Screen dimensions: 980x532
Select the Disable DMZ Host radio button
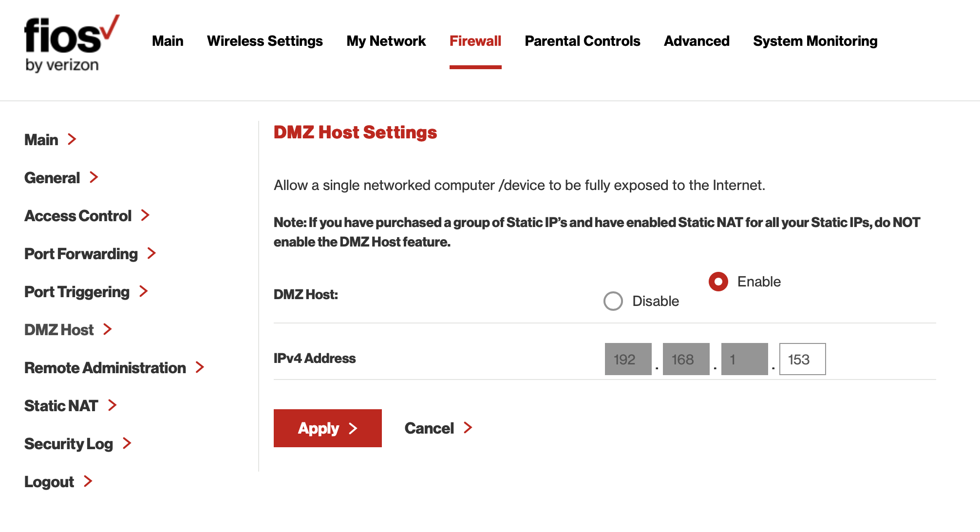(x=613, y=301)
